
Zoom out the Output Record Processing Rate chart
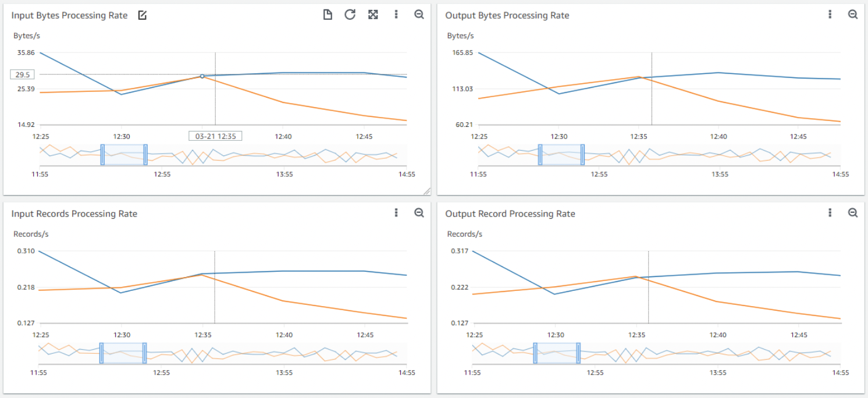click(x=853, y=213)
